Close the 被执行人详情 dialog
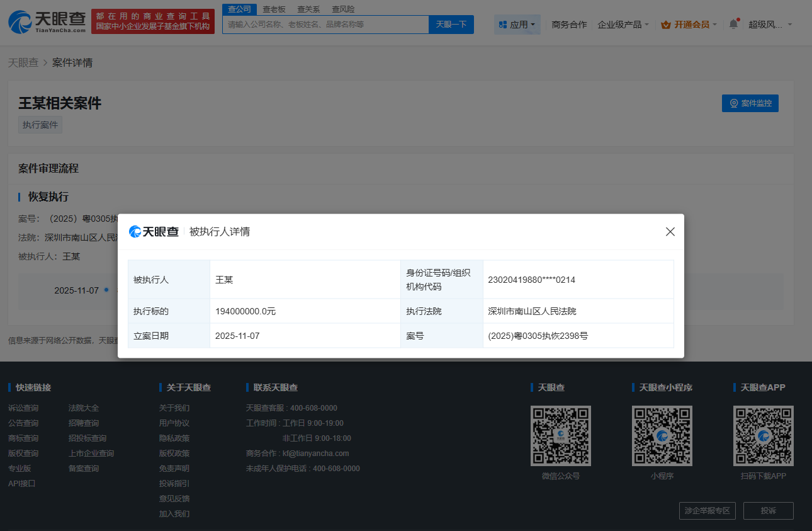Screen dimensions: 812x531 pyautogui.click(x=670, y=232)
